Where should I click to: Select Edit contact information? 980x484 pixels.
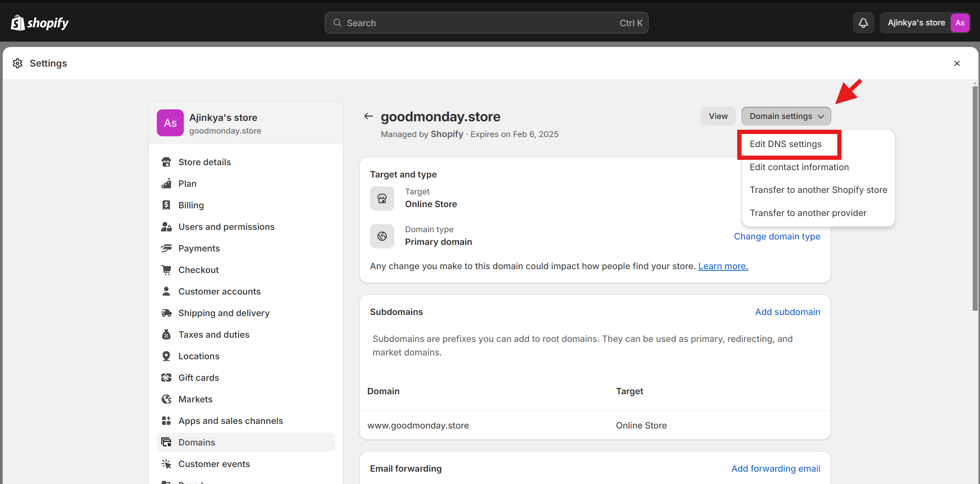coord(799,167)
